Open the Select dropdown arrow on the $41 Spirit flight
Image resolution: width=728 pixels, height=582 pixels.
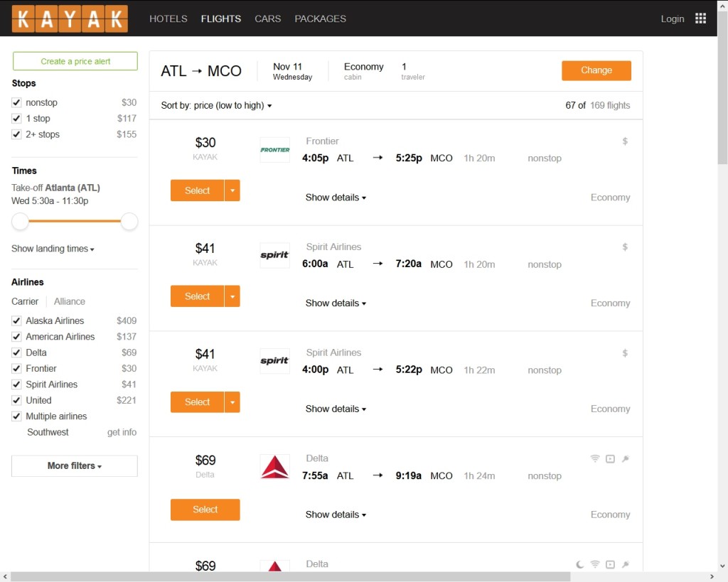[x=232, y=296]
